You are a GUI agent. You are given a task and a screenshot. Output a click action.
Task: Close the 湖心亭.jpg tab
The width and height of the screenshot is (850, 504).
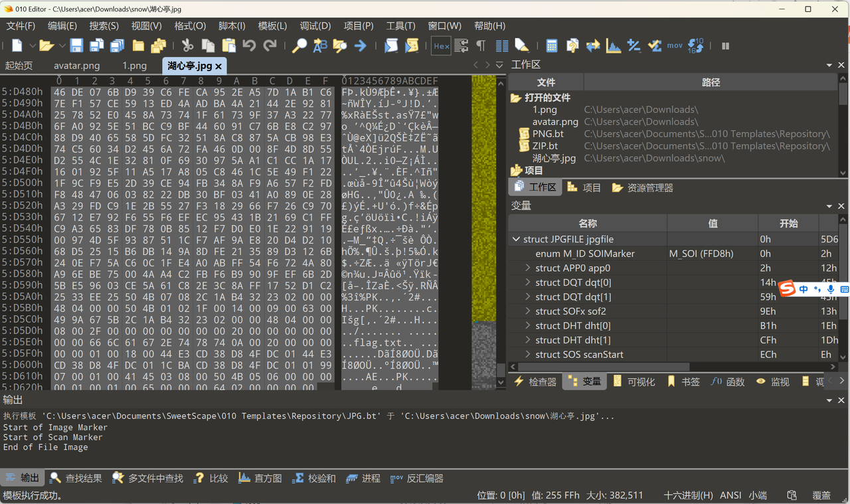218,66
